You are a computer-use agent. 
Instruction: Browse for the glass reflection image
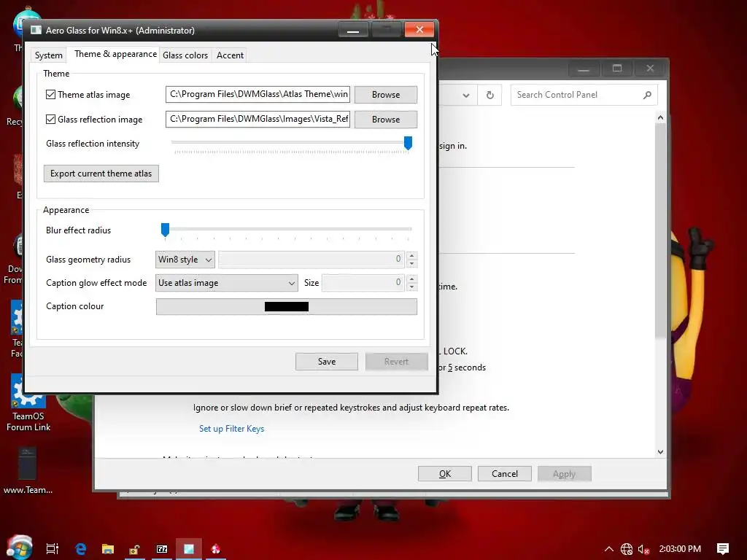click(386, 120)
